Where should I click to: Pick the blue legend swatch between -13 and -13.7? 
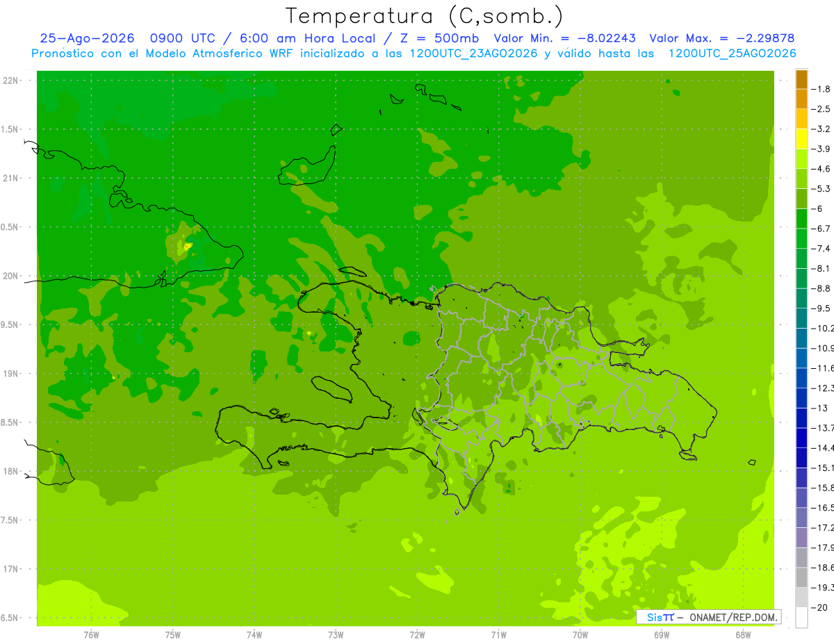coord(801,418)
